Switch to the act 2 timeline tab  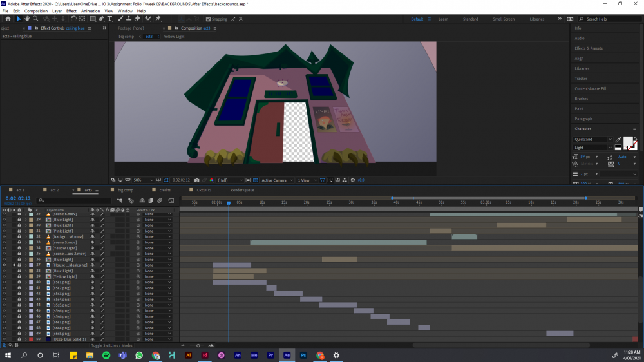tap(54, 190)
